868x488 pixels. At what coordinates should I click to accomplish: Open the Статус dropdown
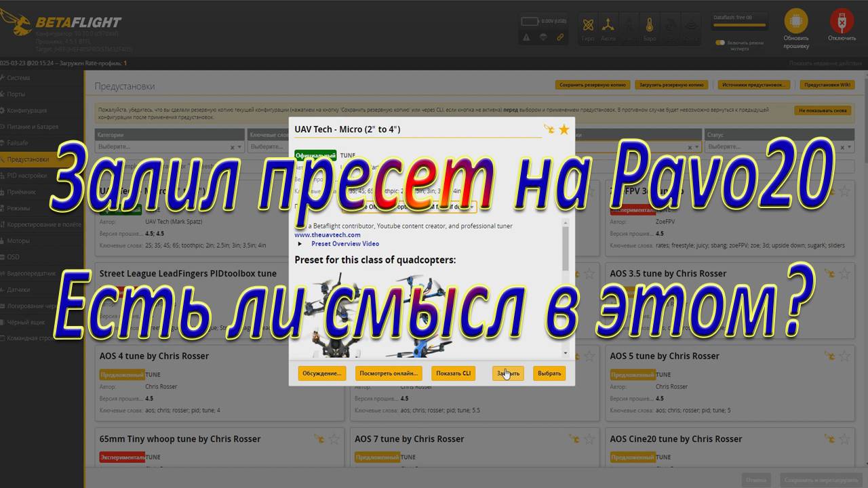[778, 146]
